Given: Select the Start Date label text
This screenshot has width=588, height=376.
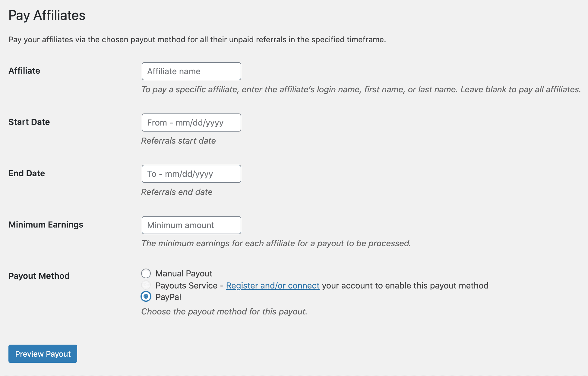Looking at the screenshot, I should tap(29, 122).
